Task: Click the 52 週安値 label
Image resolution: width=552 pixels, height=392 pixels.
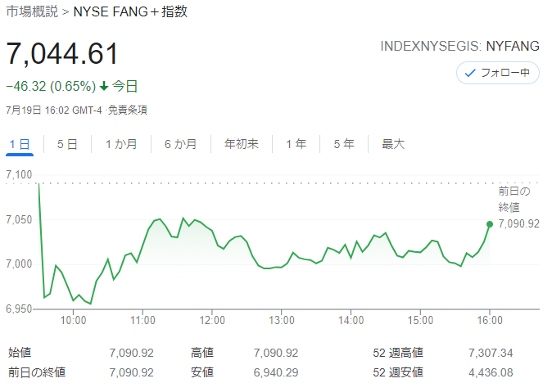Action: [x=398, y=372]
